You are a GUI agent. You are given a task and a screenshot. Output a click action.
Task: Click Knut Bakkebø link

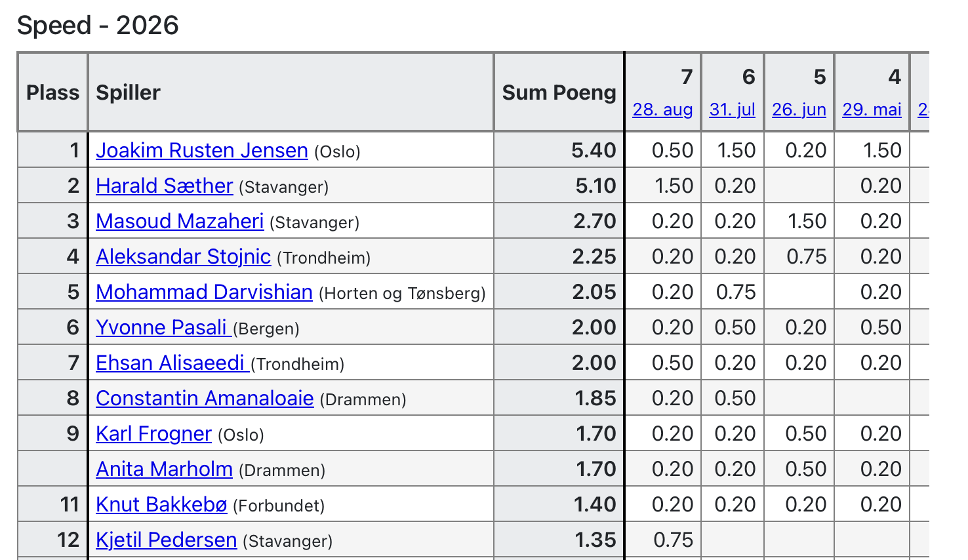(161, 504)
